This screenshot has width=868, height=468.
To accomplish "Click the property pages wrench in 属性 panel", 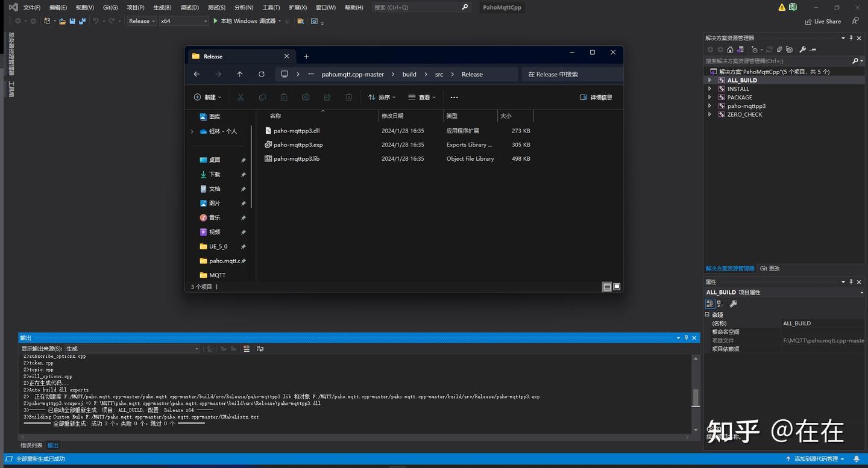I will (x=733, y=304).
